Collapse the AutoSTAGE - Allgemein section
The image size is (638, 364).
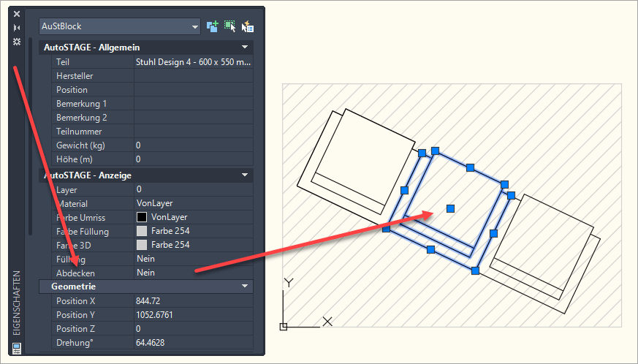(245, 48)
